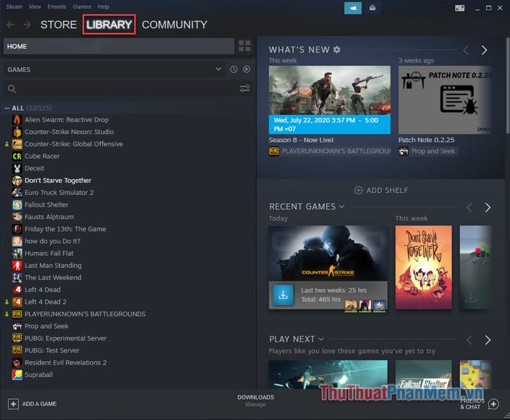Select Human: Fall Flat
The image size is (510, 420).
click(49, 253)
